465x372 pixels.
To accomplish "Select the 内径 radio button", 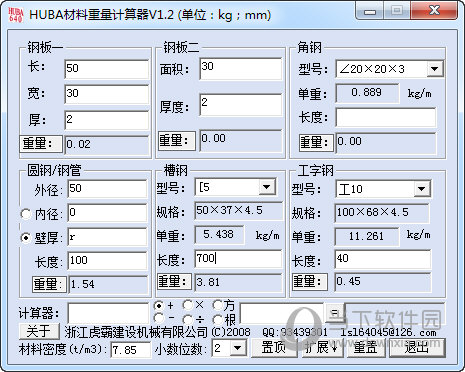I will point(26,214).
